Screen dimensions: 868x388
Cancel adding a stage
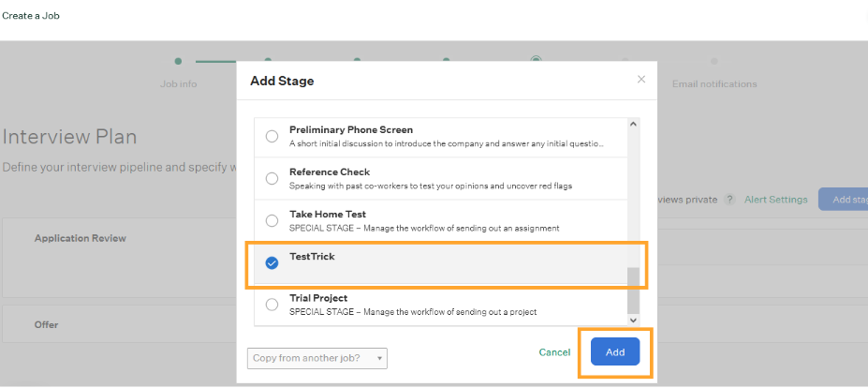tap(554, 352)
